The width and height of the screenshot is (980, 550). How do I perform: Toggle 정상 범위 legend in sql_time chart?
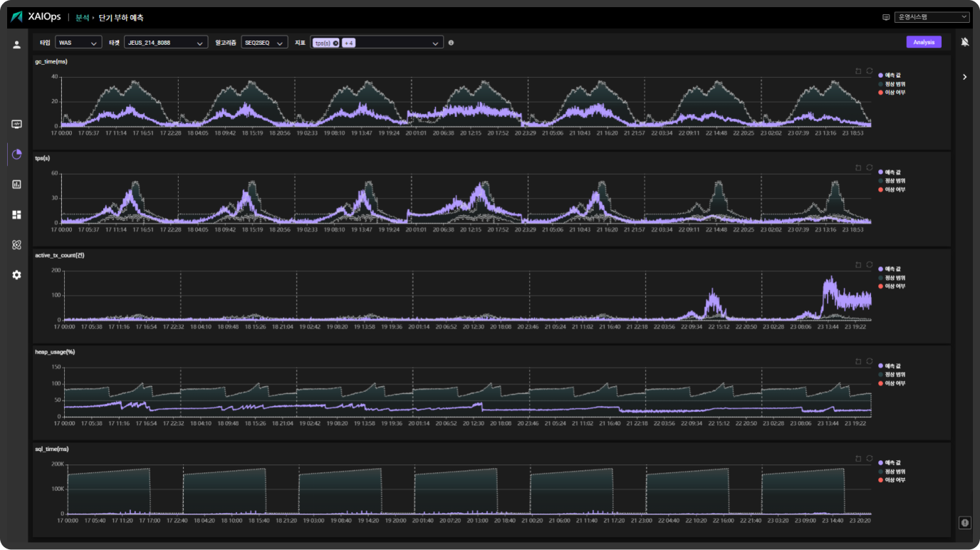892,471
